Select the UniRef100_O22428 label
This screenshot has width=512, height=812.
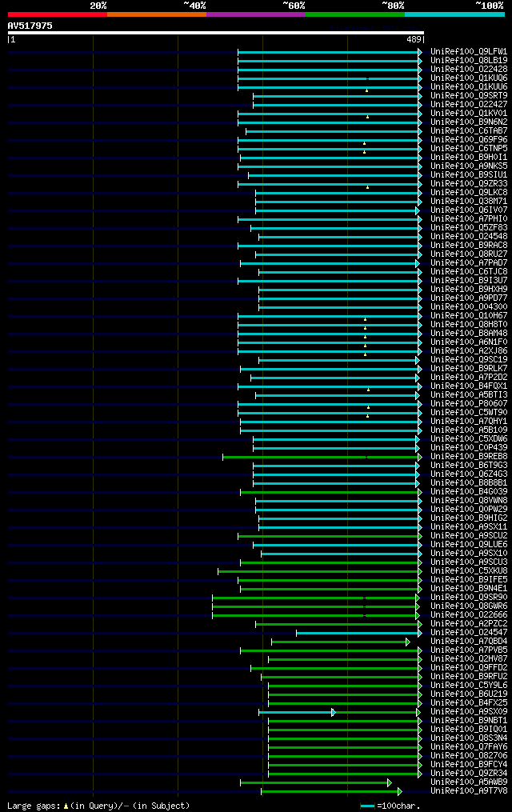(x=469, y=70)
